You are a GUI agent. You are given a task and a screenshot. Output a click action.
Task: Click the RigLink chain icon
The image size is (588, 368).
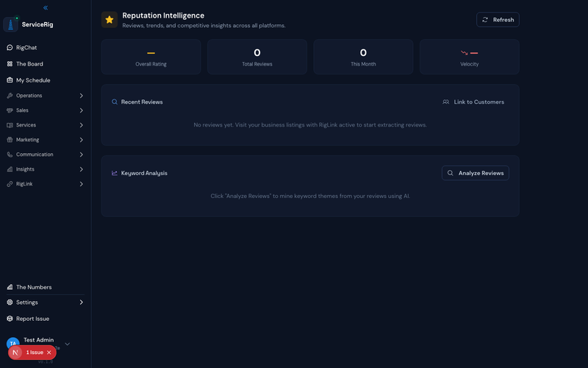point(10,184)
